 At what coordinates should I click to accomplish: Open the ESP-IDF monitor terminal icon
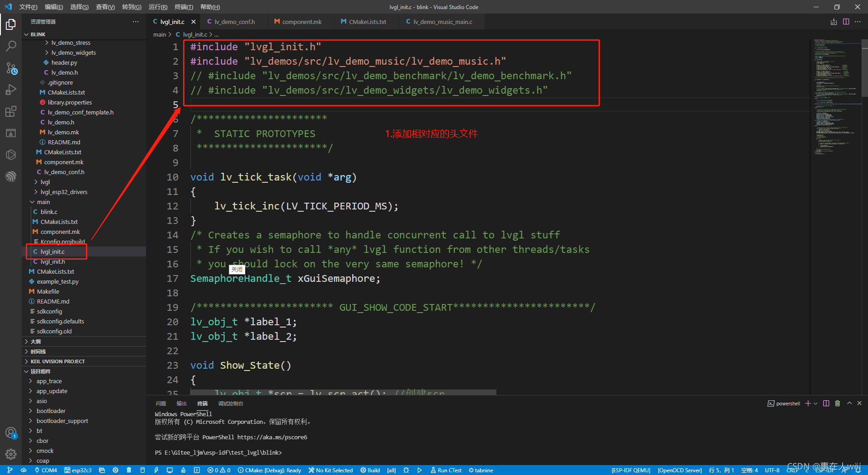[x=170, y=470]
